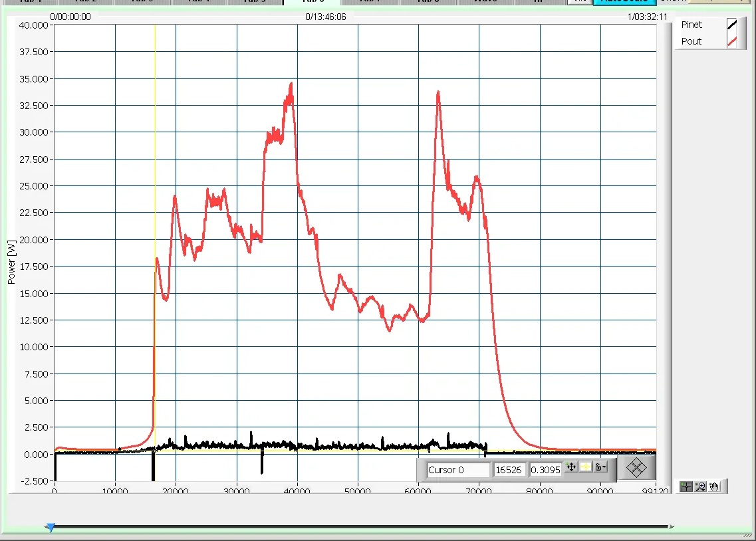Move cursor left with diamond mover
This screenshot has width=756, height=541.
pyautogui.click(x=630, y=468)
